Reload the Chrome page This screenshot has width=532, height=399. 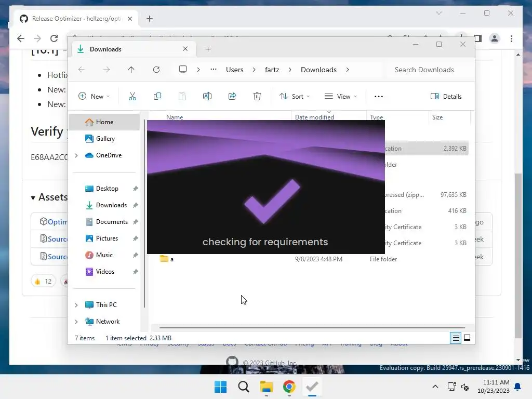coord(54,38)
